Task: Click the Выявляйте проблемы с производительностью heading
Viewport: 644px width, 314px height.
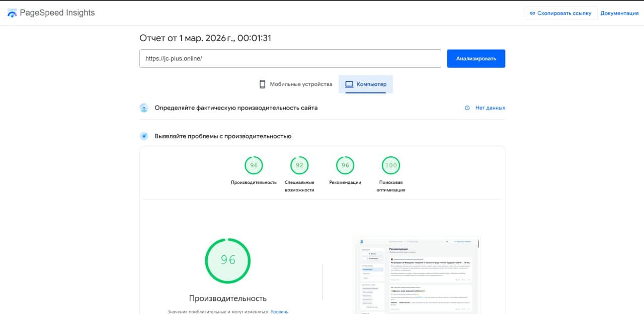Action: [x=223, y=136]
